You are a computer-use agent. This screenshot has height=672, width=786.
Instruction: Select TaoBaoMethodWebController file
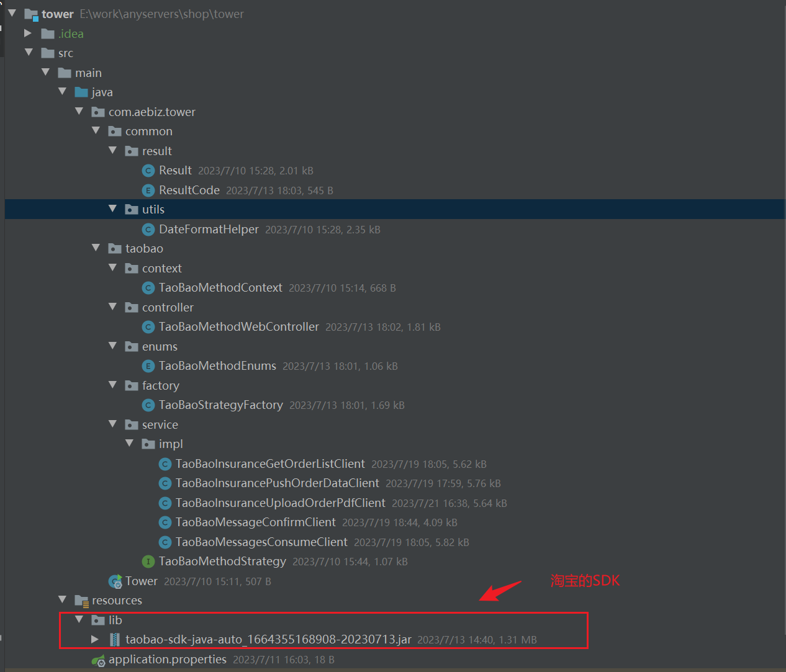click(238, 327)
